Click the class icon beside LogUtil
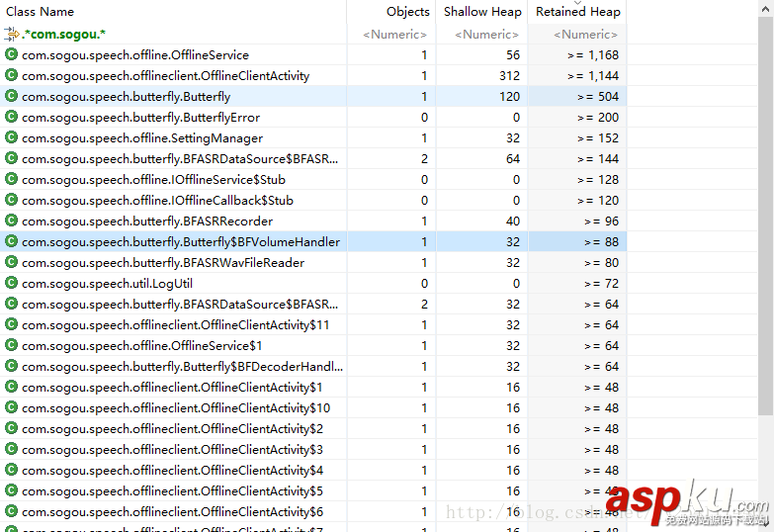The width and height of the screenshot is (774, 532). point(11,284)
